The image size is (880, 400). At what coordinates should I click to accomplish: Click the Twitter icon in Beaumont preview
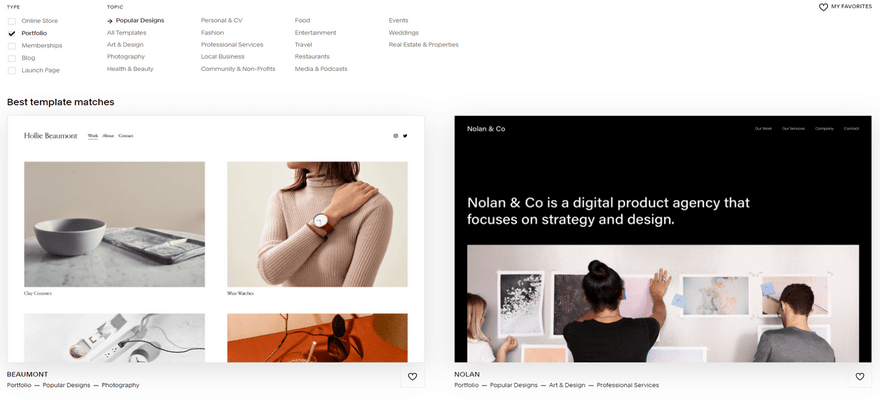point(405,136)
